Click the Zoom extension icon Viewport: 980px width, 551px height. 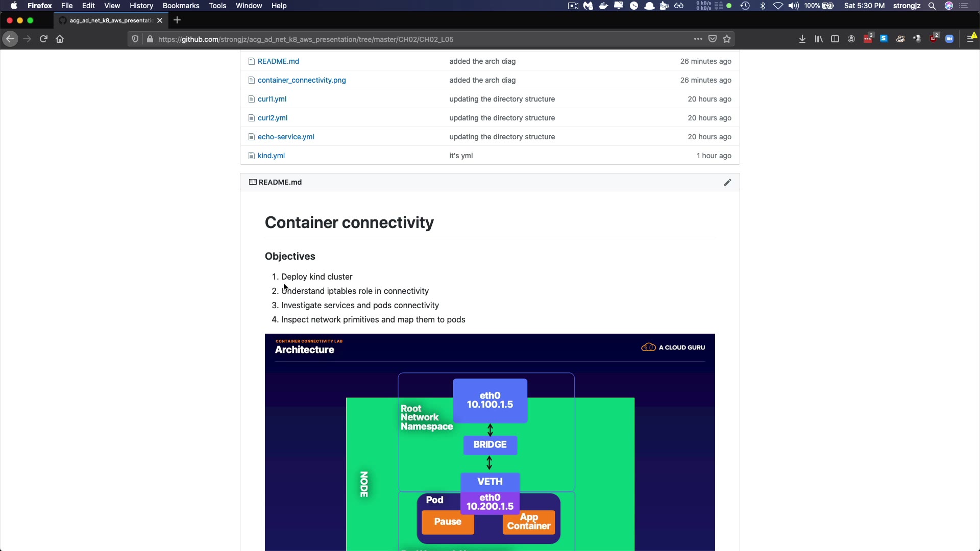pyautogui.click(x=949, y=39)
